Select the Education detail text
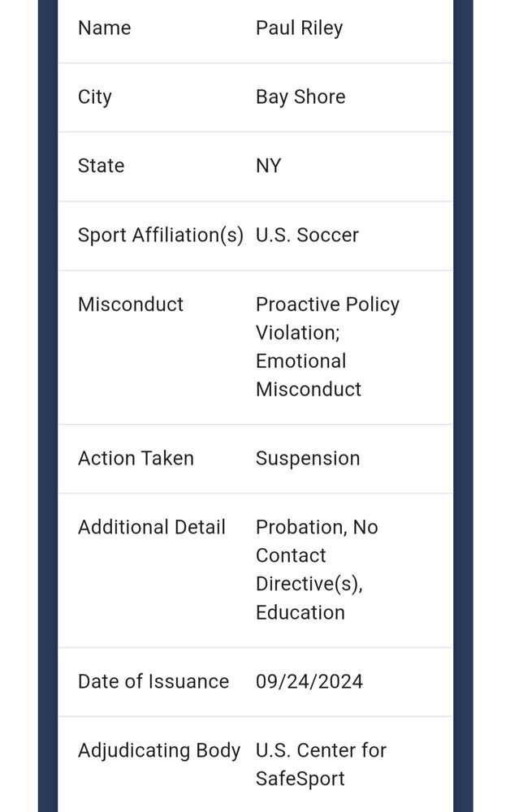The image size is (510, 812). pos(300,612)
